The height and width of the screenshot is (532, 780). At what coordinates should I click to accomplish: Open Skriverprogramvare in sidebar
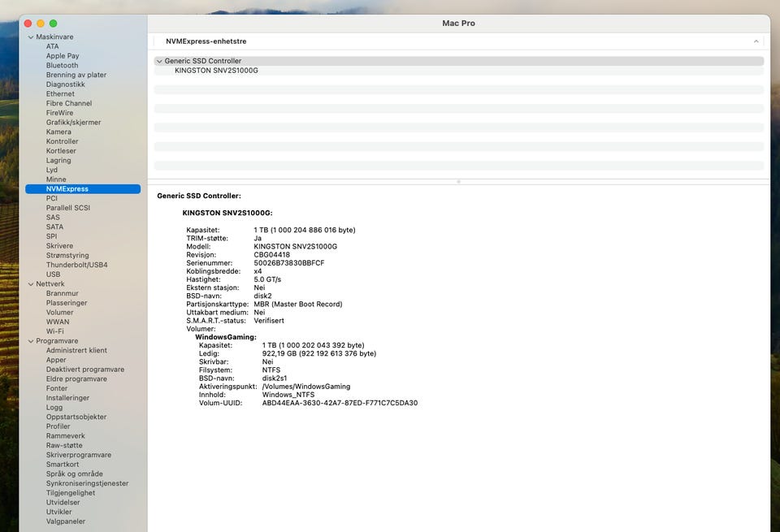79,455
